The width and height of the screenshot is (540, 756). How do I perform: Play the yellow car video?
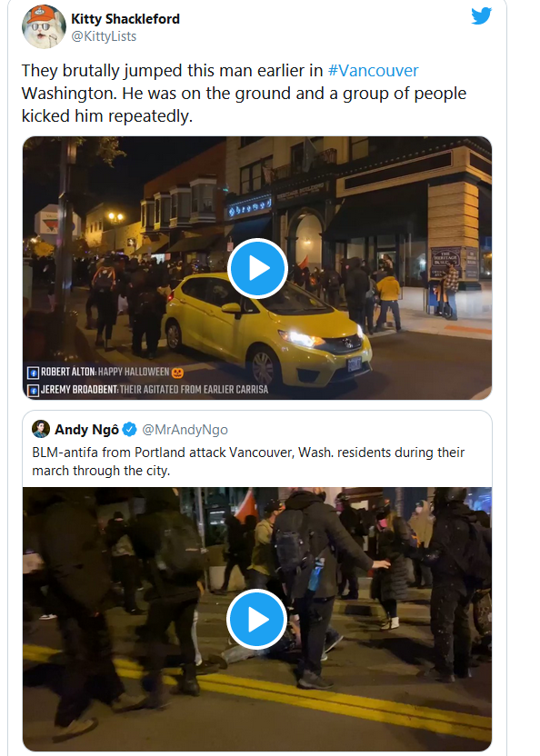pos(257,269)
